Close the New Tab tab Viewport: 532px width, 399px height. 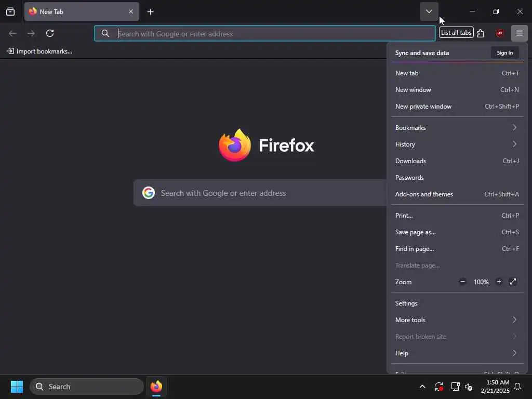(131, 11)
